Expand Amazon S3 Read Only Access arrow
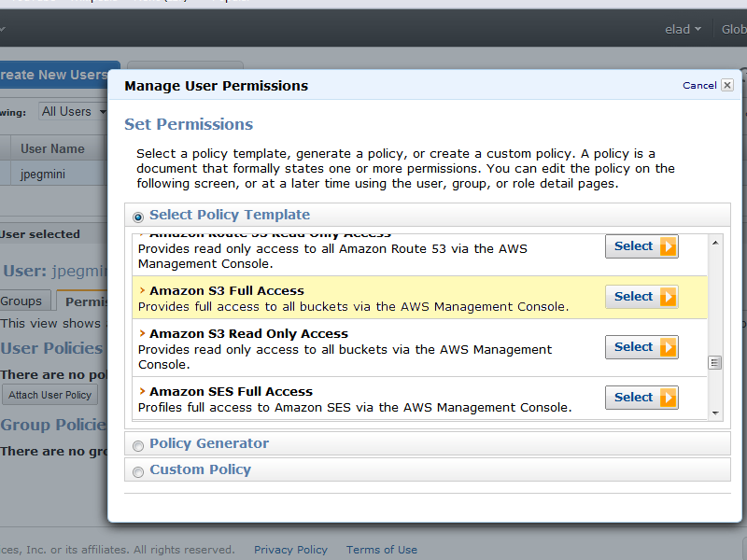Image resolution: width=747 pixels, height=560 pixels. 142,333
